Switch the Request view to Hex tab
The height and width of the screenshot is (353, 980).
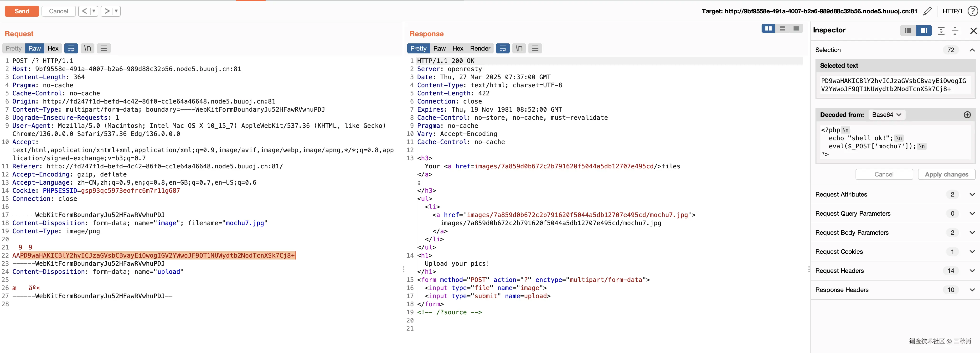point(53,48)
